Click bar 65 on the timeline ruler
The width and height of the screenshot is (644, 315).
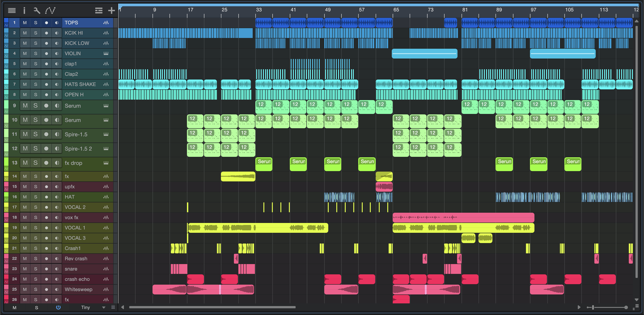[x=396, y=10]
